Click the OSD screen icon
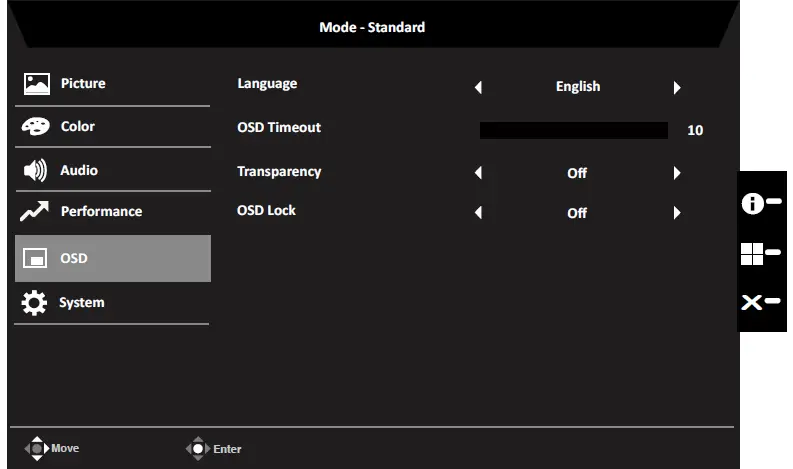 tap(36, 259)
